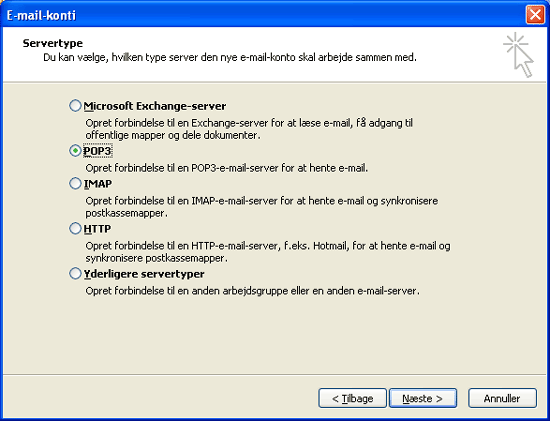Click the POP3-e-mail-server description text
The width and height of the screenshot is (550, 421).
227,168
